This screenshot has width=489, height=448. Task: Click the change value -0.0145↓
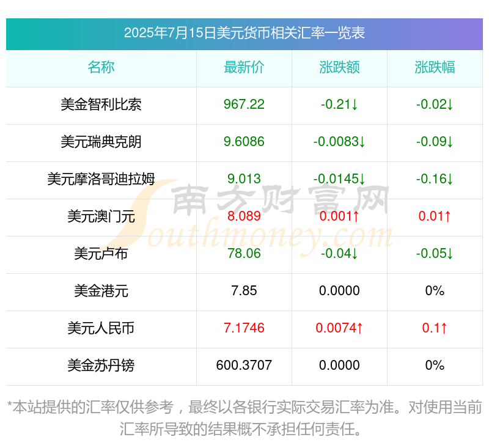pyautogui.click(x=339, y=179)
